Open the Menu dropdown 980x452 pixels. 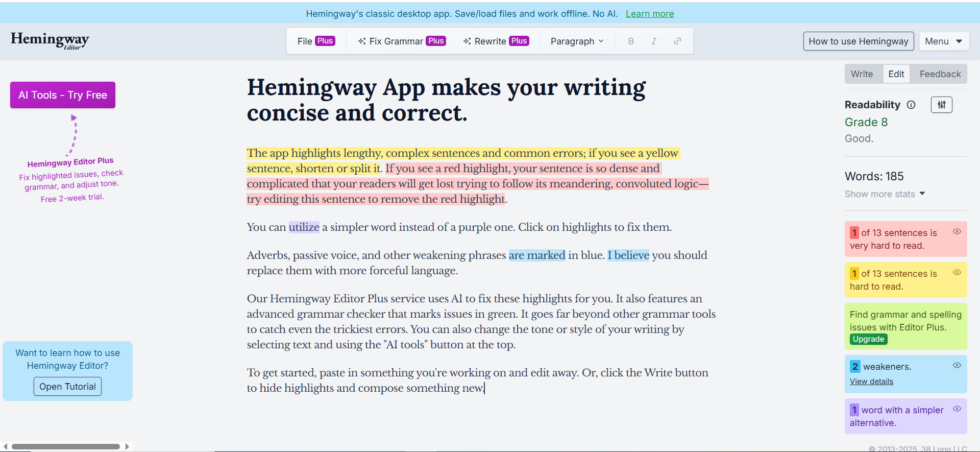click(x=944, y=41)
